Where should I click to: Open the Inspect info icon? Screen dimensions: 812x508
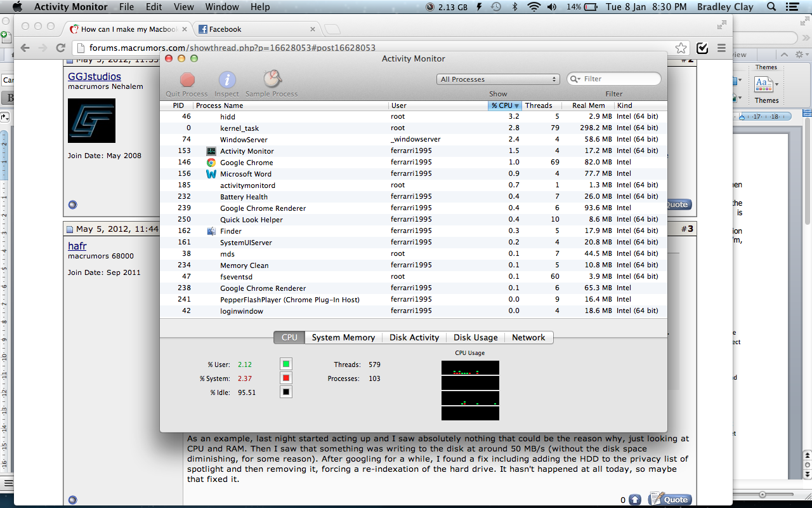[x=227, y=79]
